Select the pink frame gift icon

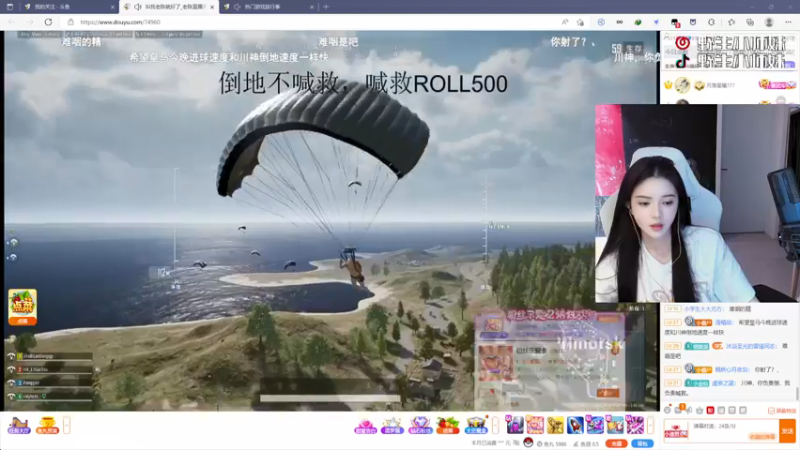click(535, 425)
